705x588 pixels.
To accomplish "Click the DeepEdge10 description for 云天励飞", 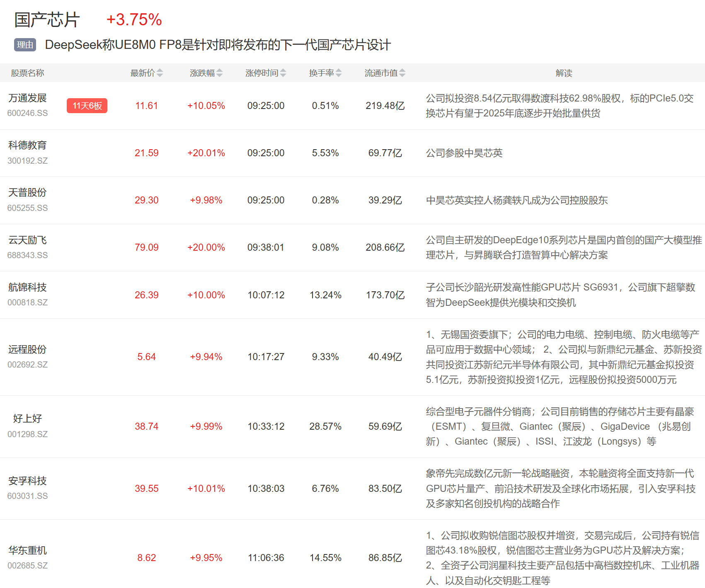I will [564, 247].
